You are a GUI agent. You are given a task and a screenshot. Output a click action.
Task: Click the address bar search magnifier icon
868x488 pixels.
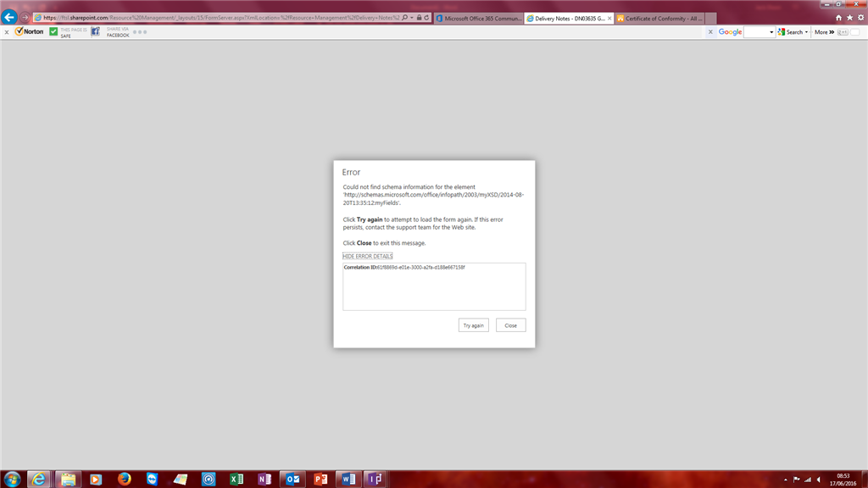click(404, 18)
